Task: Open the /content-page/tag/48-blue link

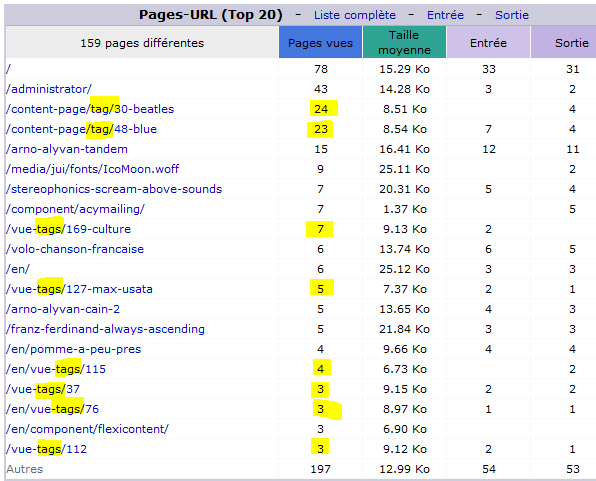Action: point(81,129)
